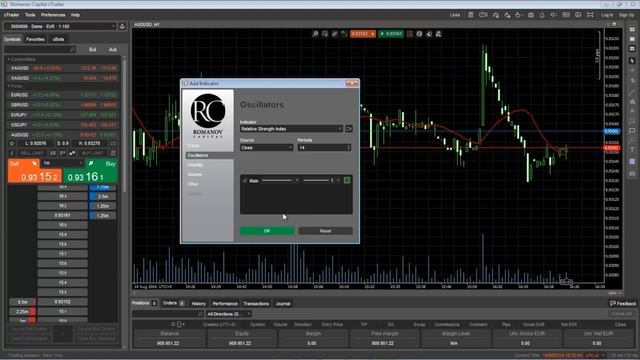Click the Log in link
The height and width of the screenshot is (360, 640).
(x=607, y=15)
